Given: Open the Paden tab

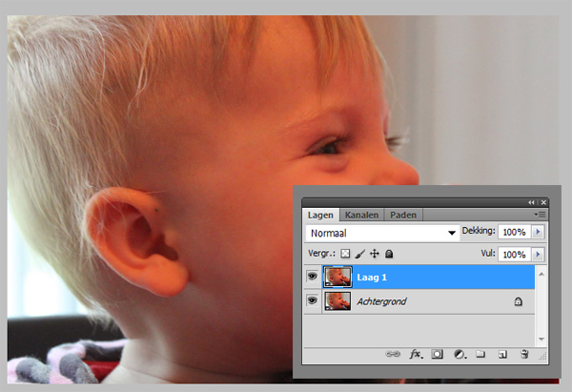Looking at the screenshot, I should coord(403,215).
